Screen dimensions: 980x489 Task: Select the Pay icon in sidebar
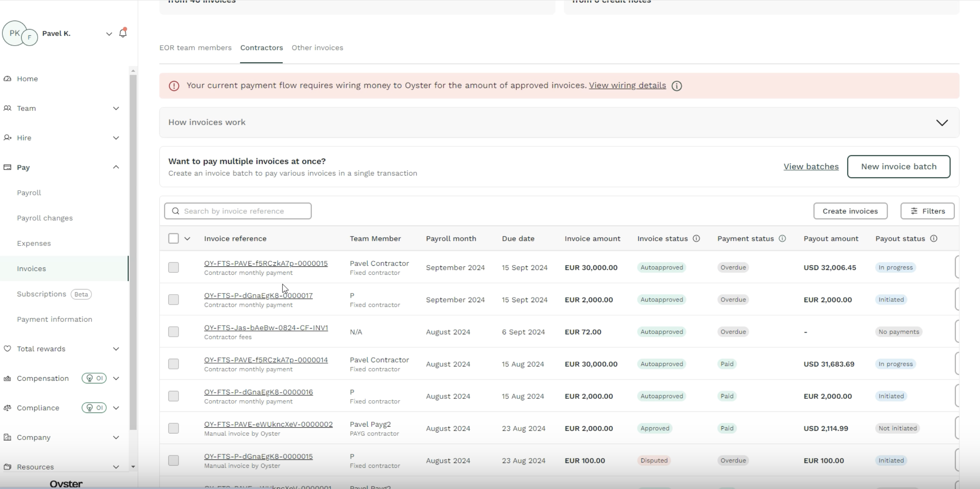[x=8, y=167]
